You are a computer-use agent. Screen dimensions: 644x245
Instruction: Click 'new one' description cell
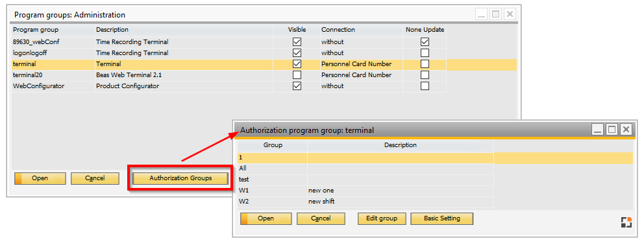(401, 191)
